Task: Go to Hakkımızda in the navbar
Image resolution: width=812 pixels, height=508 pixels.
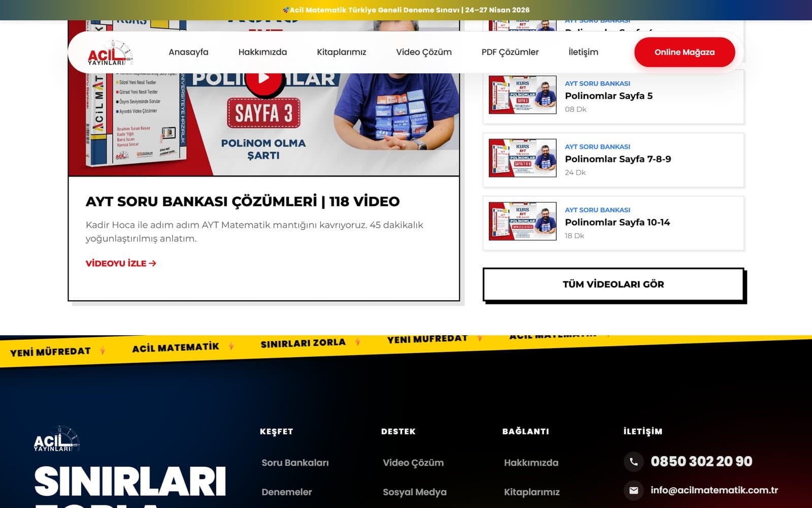Action: coord(262,52)
